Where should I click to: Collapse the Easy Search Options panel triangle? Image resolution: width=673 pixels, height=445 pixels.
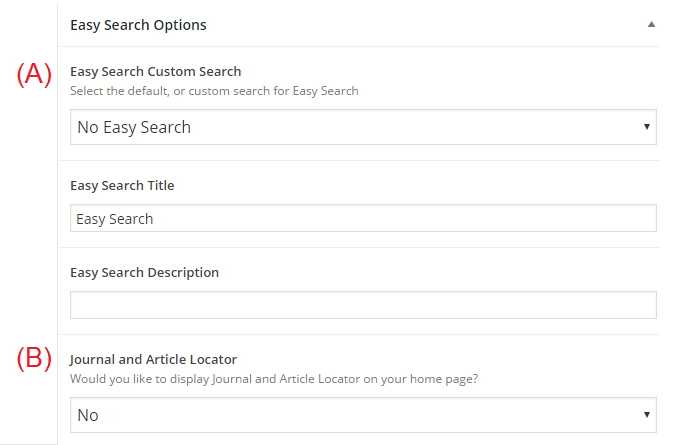click(651, 23)
